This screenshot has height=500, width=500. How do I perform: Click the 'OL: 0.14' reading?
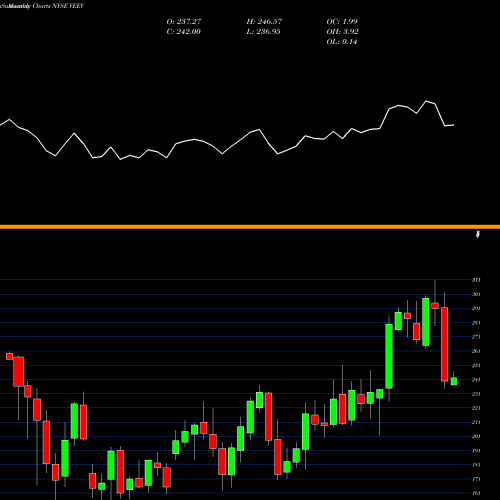point(342,41)
